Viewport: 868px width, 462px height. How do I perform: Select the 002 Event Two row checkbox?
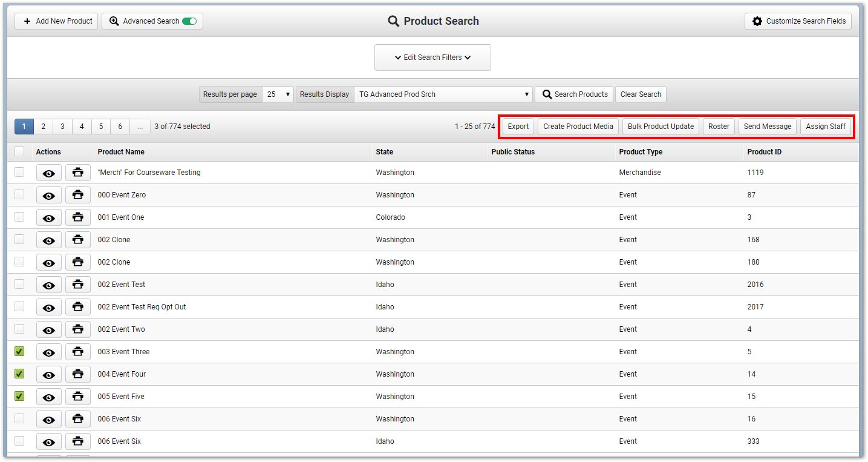(19, 329)
